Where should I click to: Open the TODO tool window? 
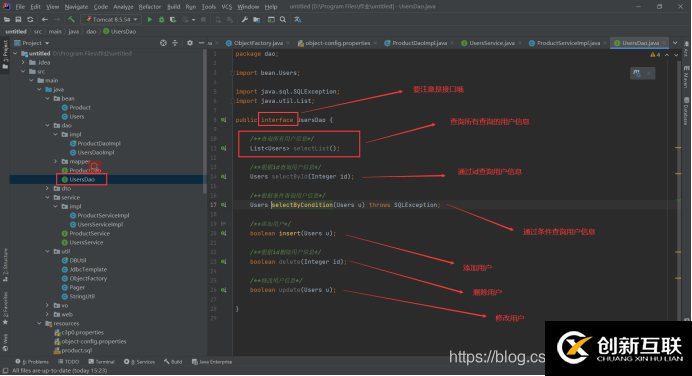click(x=68, y=362)
